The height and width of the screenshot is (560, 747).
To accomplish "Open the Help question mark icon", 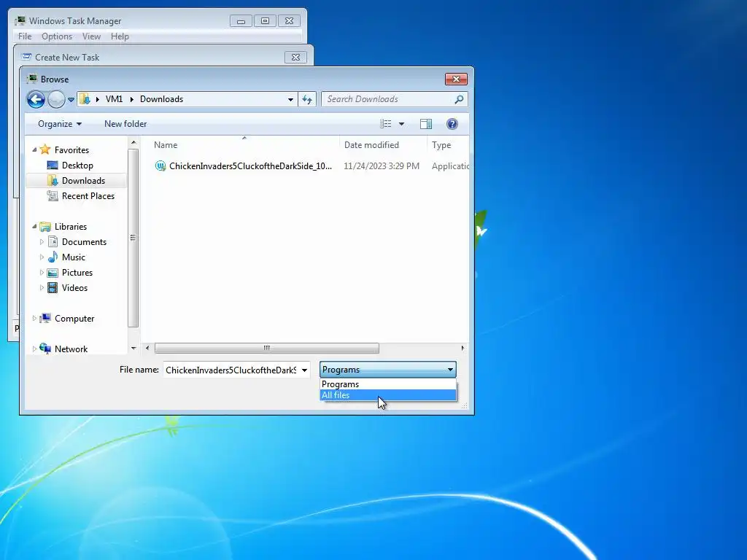I will pos(452,124).
